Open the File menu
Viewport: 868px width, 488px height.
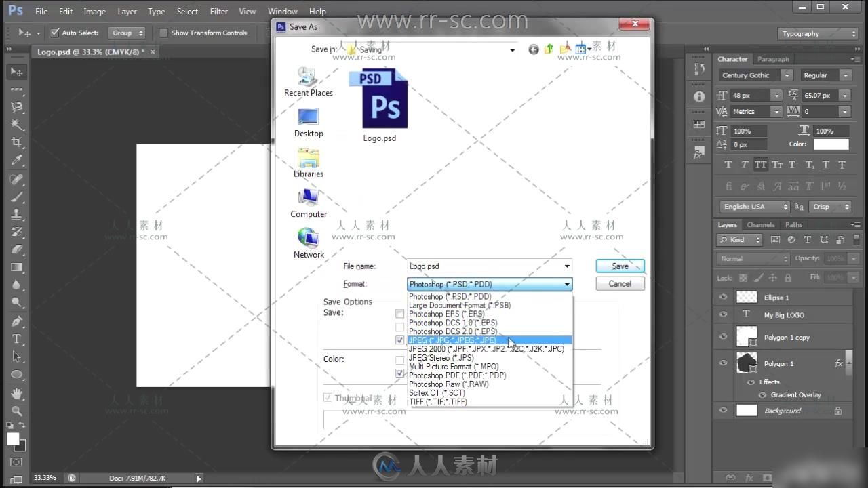click(x=41, y=11)
